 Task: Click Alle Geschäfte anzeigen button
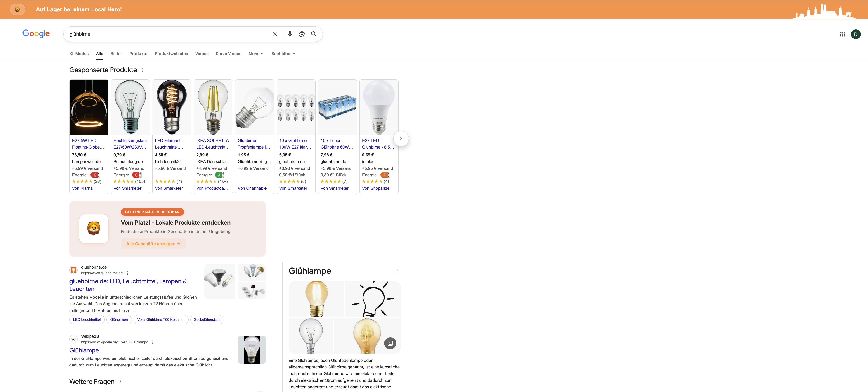(153, 244)
